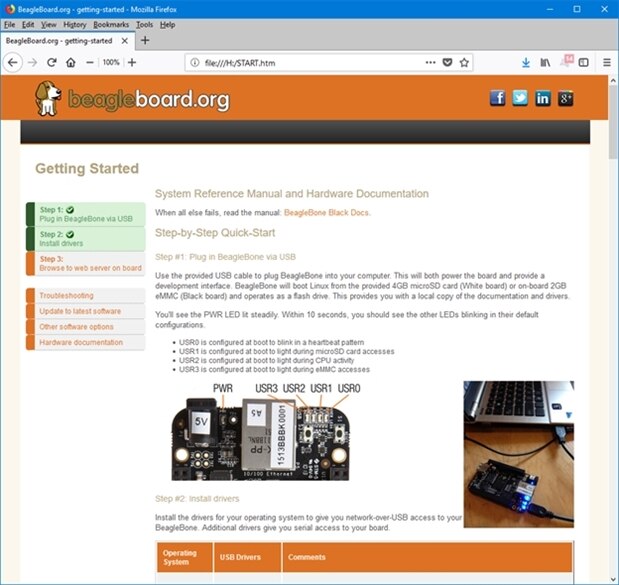The height and width of the screenshot is (585, 619).
Task: Open the Edit menu
Action: click(28, 24)
